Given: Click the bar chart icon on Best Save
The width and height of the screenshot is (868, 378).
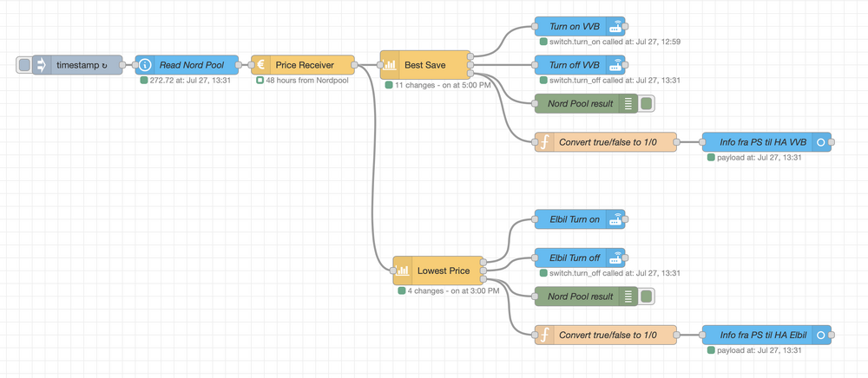Looking at the screenshot, I should coord(390,65).
